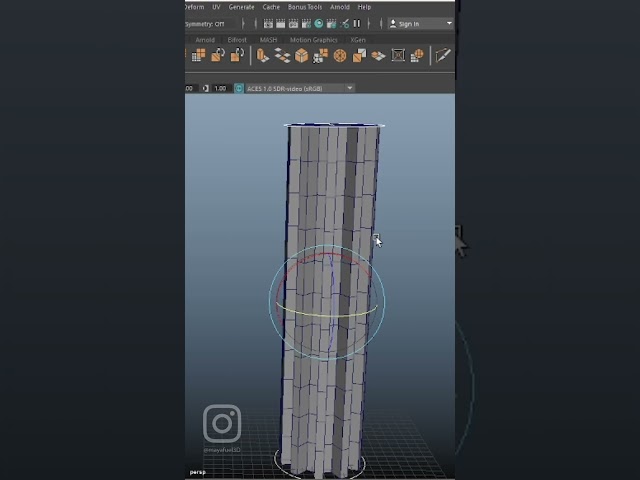Collapse status line handle right of Symmetry: Off
Viewport: 640px width, 480px height.
click(x=243, y=24)
